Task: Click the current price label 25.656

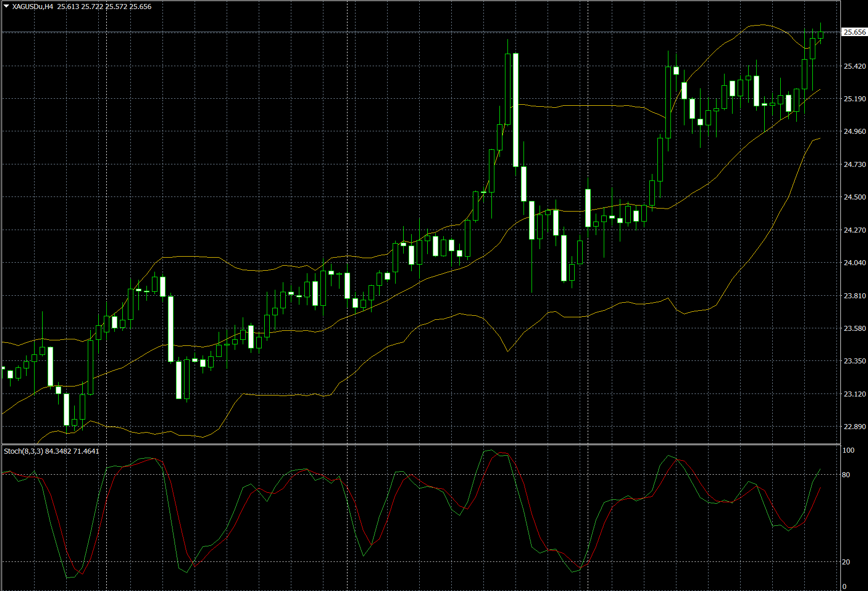Action: pyautogui.click(x=854, y=32)
